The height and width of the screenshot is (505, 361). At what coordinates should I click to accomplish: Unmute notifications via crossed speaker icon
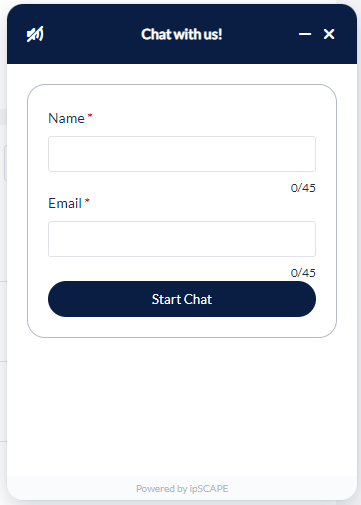coord(35,34)
